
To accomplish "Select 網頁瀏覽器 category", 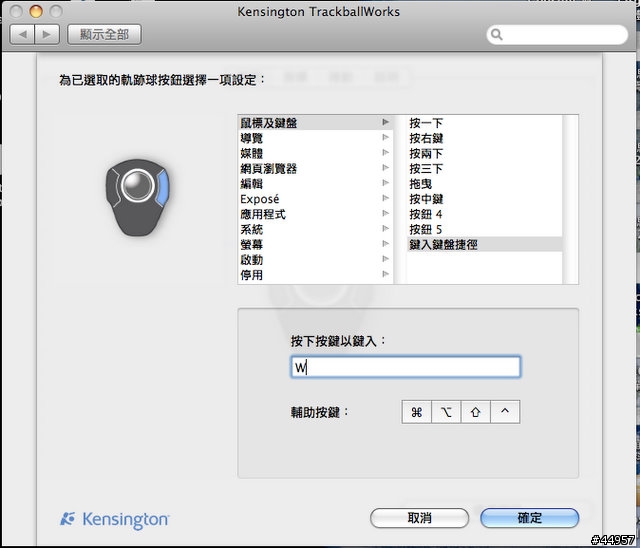I will pyautogui.click(x=315, y=168).
